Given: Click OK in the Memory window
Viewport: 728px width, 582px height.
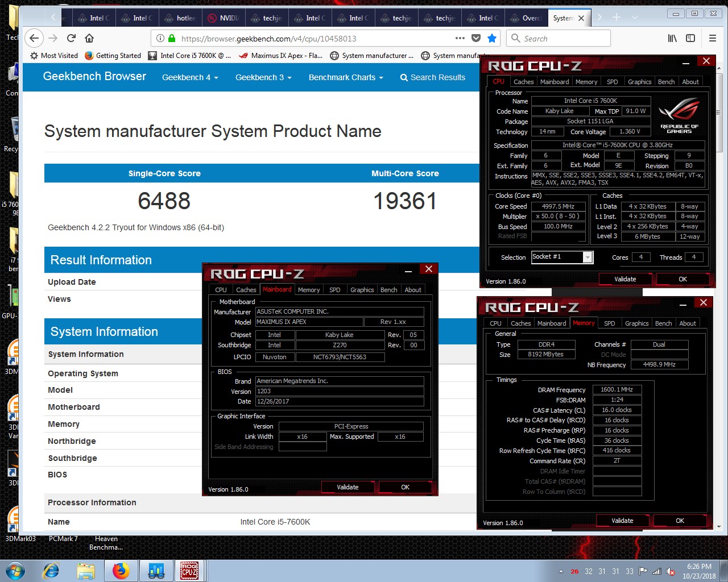Looking at the screenshot, I should tap(680, 521).
